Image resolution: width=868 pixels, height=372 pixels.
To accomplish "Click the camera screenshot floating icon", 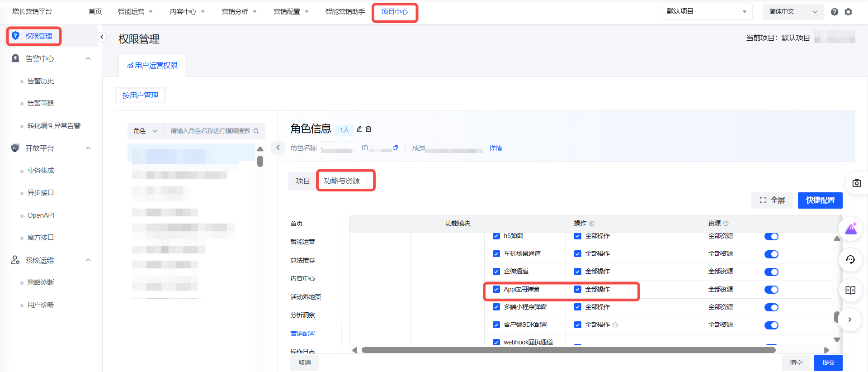I will click(856, 183).
